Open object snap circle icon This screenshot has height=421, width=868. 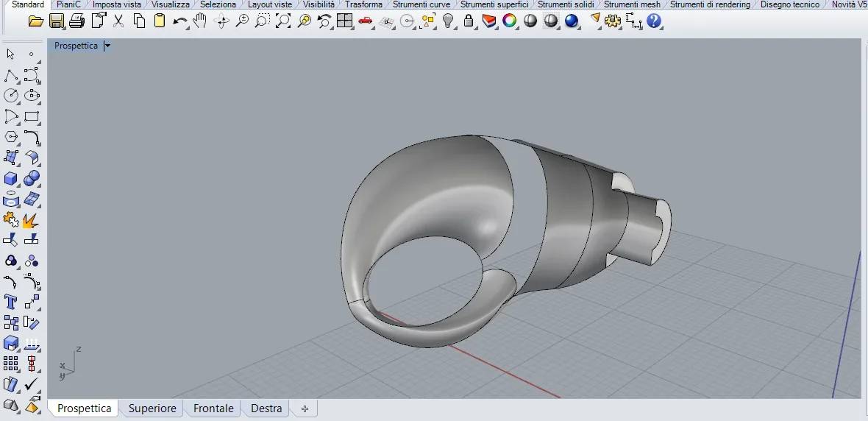(x=408, y=21)
